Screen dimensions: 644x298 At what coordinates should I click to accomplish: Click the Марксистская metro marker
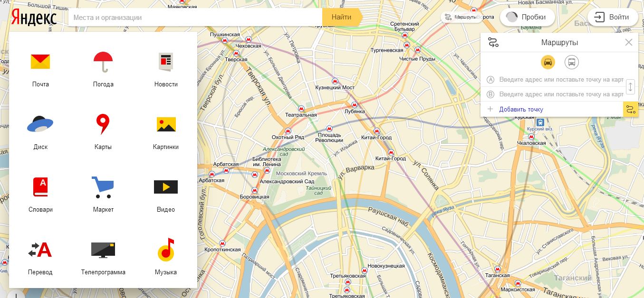(518, 283)
